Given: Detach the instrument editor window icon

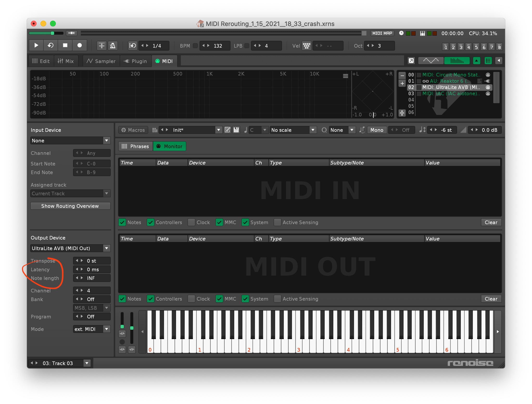Looking at the screenshot, I should tap(411, 61).
